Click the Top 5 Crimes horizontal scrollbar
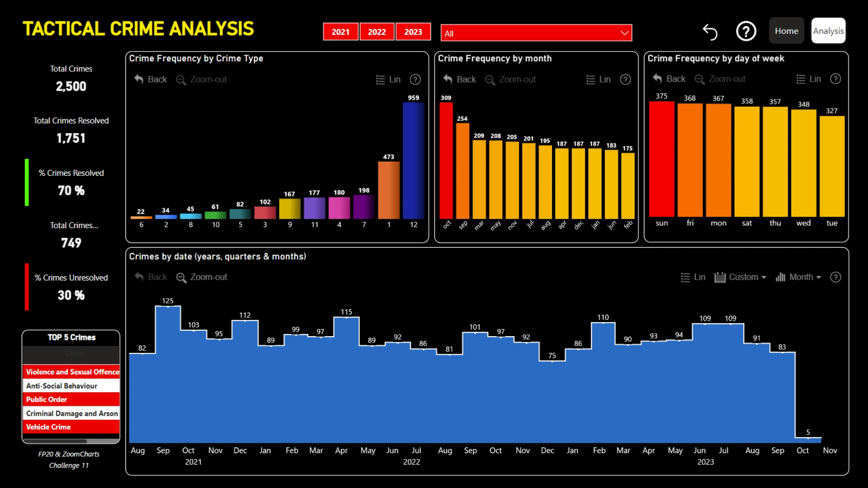This screenshot has width=868, height=488. point(55,441)
